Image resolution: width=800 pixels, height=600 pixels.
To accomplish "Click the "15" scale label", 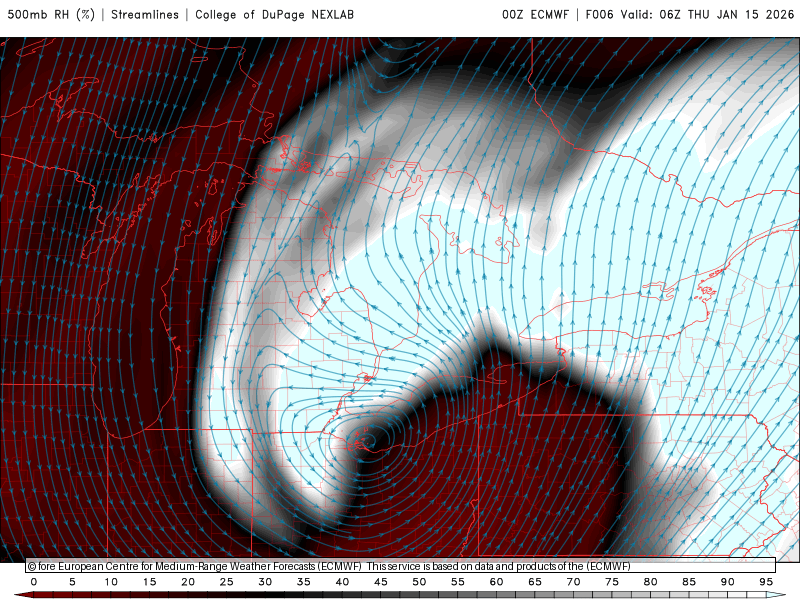I will [x=149, y=582].
